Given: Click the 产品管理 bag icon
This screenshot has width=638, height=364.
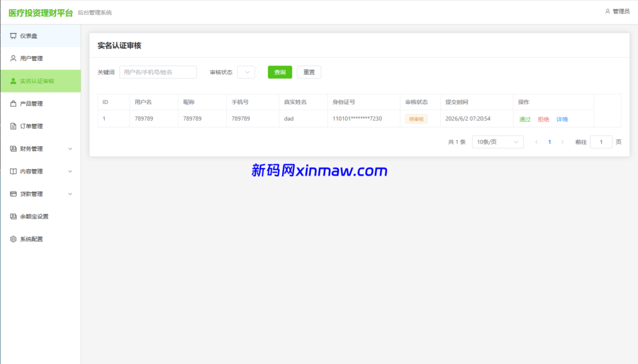Looking at the screenshot, I should coord(13,103).
